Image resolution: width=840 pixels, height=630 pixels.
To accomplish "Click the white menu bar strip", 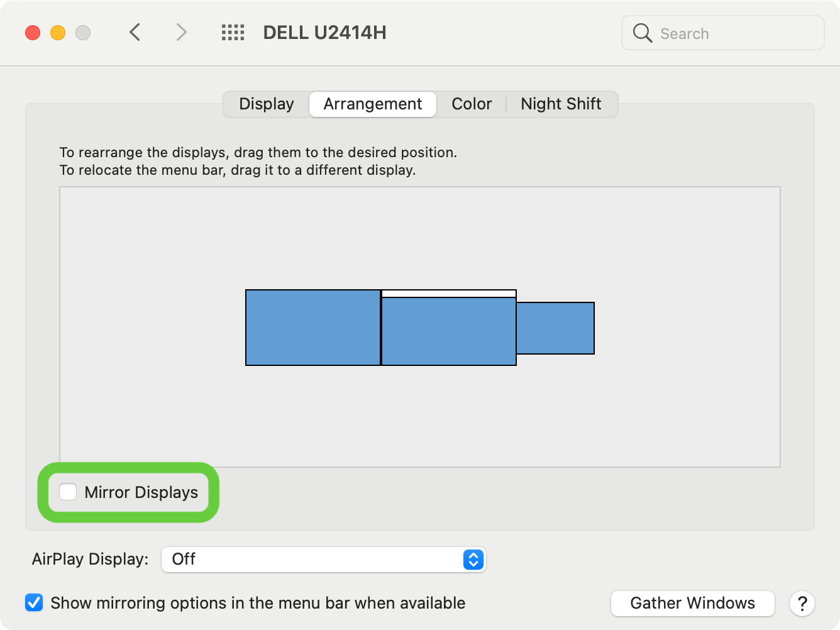I will [449, 294].
